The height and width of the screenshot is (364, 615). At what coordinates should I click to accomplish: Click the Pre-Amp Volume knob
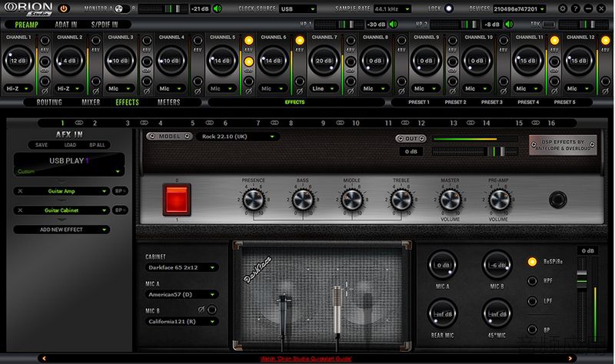[499, 200]
